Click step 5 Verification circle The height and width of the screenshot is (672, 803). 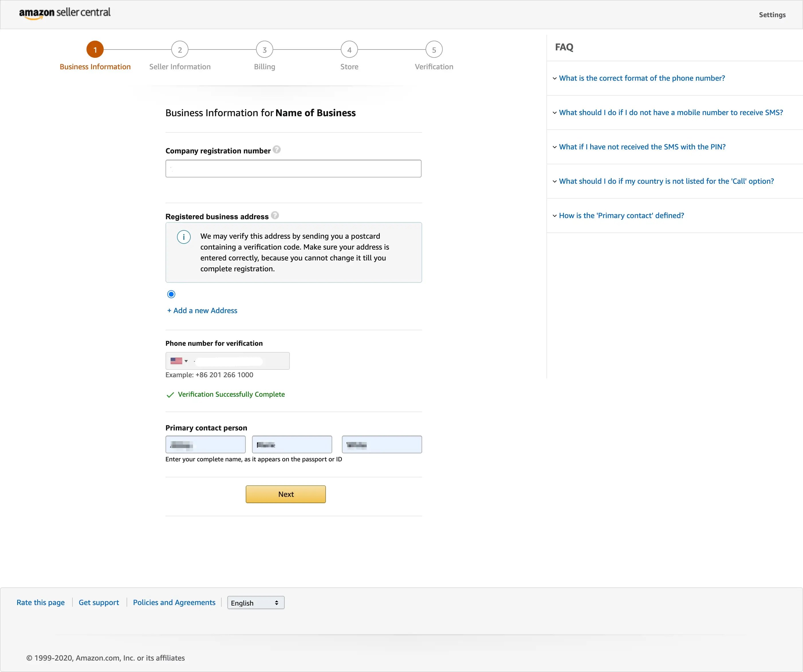[434, 50]
